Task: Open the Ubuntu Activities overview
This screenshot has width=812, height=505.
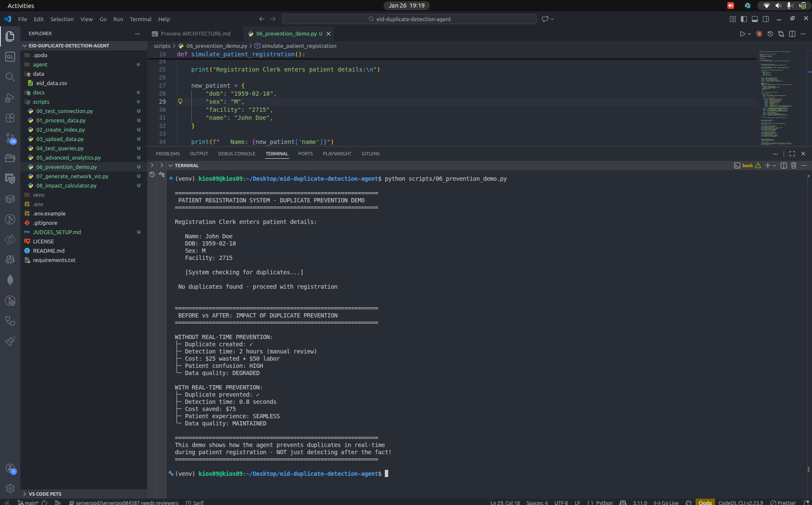Action: point(21,6)
